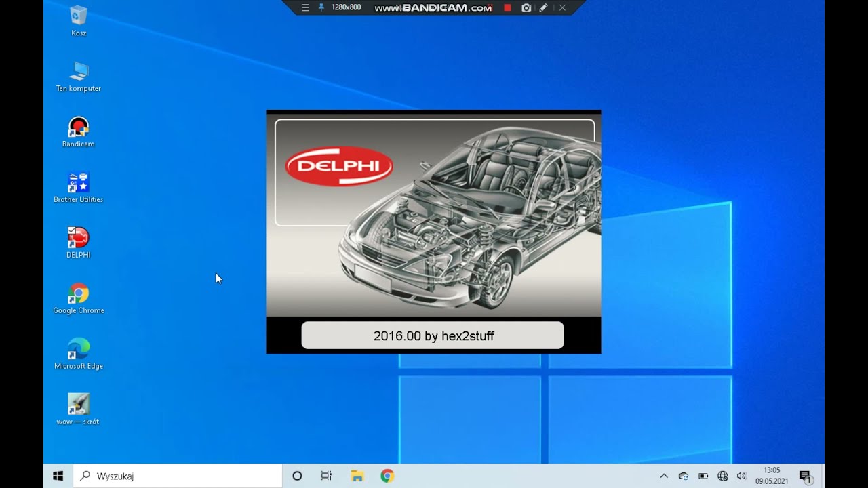The width and height of the screenshot is (868, 488).
Task: Expand hidden system tray icons
Action: 664,476
